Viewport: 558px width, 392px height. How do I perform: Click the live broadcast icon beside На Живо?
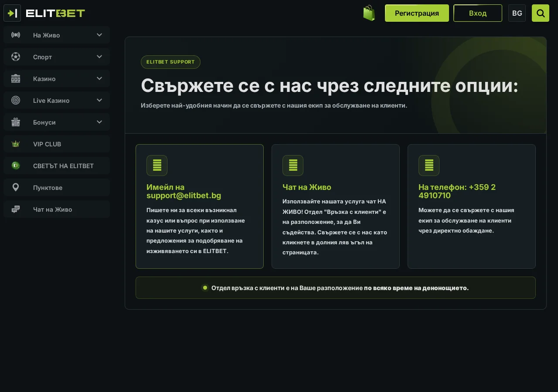16,35
